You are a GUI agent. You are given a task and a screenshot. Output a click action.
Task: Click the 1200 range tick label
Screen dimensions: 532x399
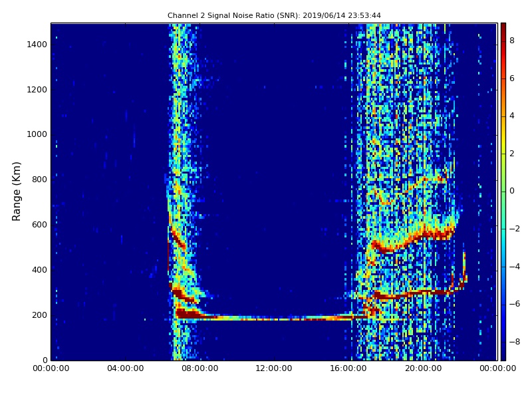(37, 90)
